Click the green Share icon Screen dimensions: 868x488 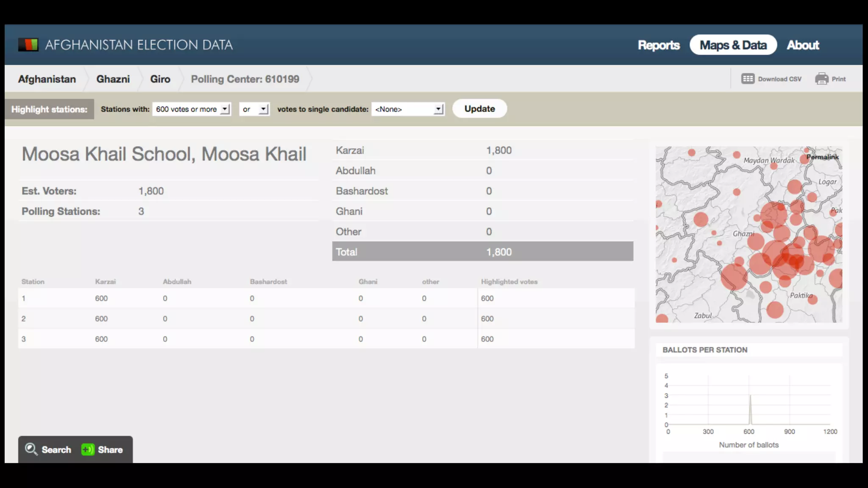pos(88,449)
